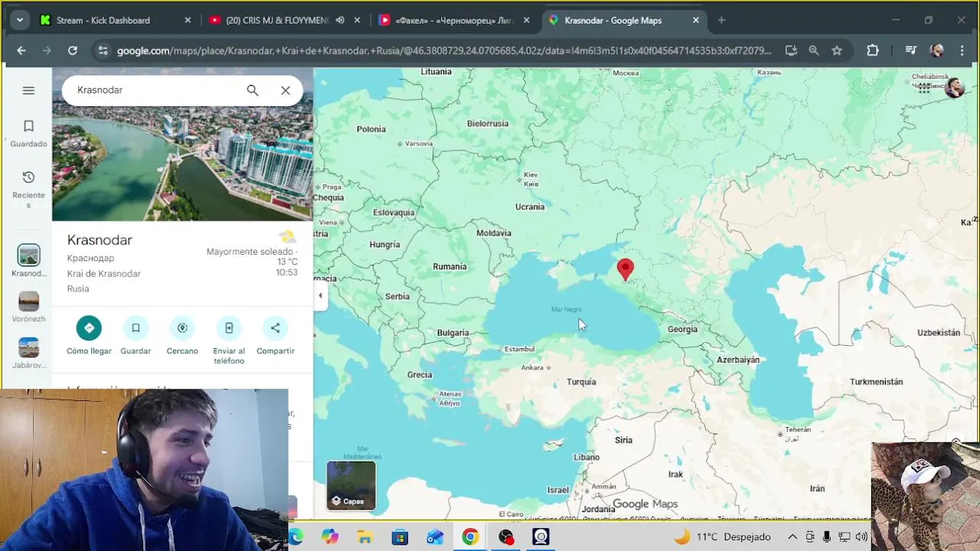
Task: Click the Ankara city label
Action: pos(532,368)
